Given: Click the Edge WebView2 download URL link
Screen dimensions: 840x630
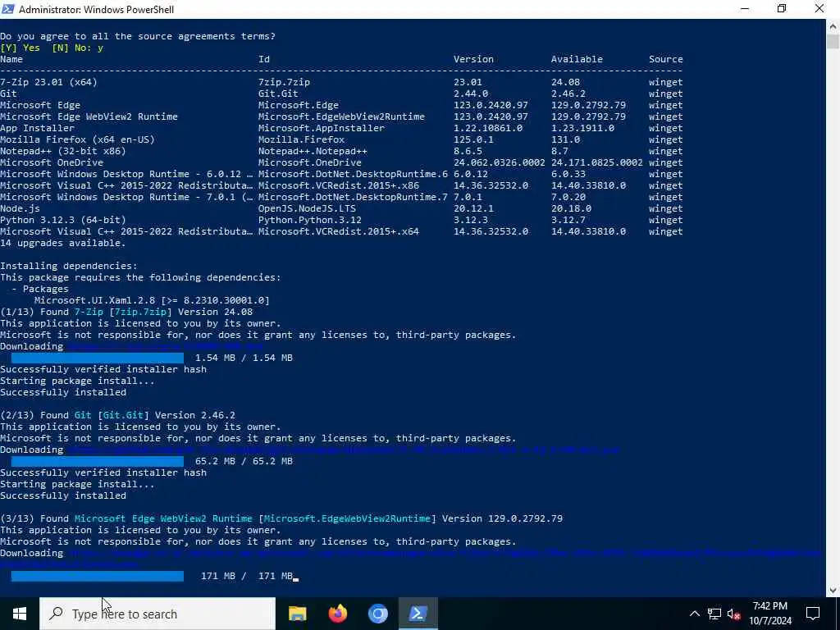Looking at the screenshot, I should point(412,558).
